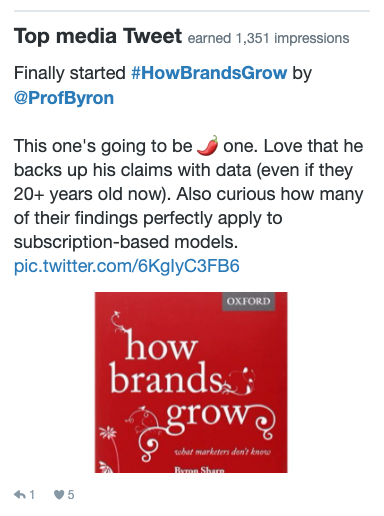Viewport: 384px width, 516px height.
Task: Click the Top media Tweet heading
Action: click(98, 36)
